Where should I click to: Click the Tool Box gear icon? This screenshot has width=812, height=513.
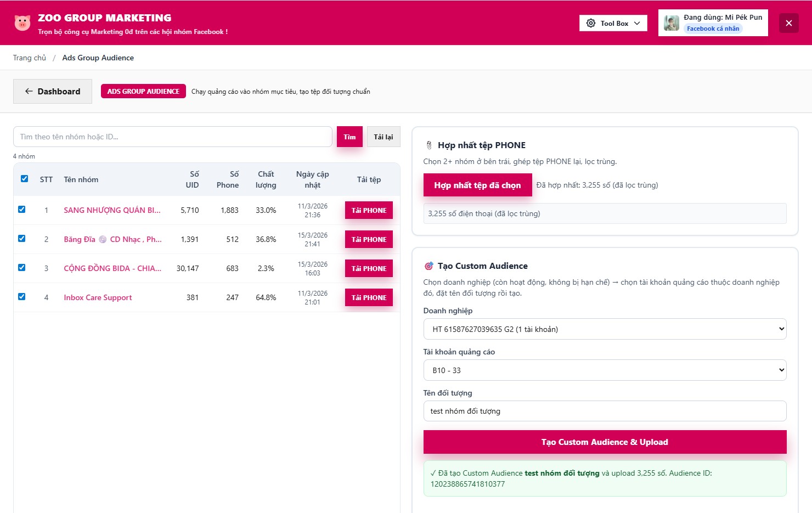[591, 23]
